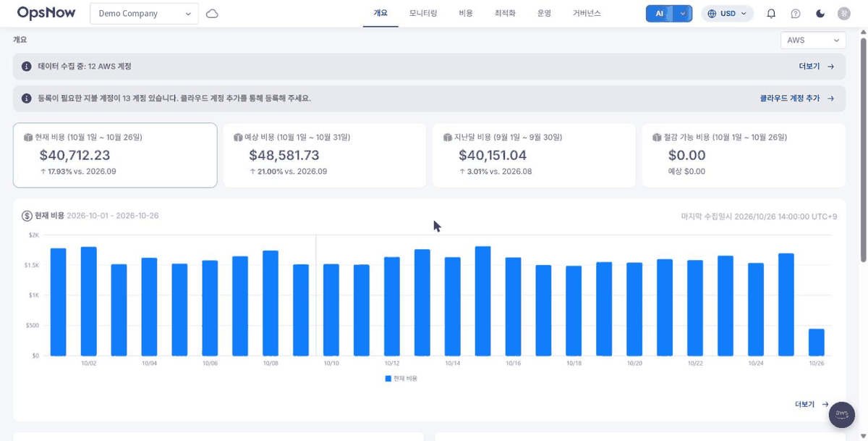Click 더보기 below the cost chart
The height and width of the screenshot is (441, 868).
click(812, 404)
